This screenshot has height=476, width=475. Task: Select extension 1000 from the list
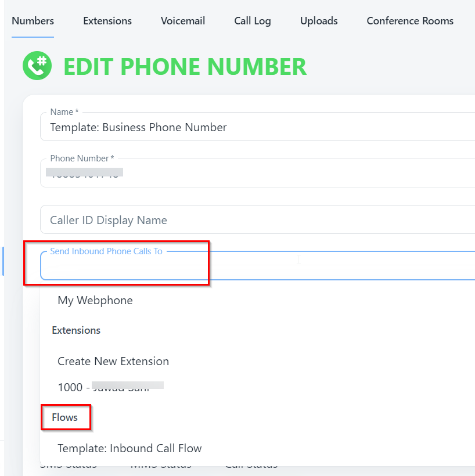point(110,387)
